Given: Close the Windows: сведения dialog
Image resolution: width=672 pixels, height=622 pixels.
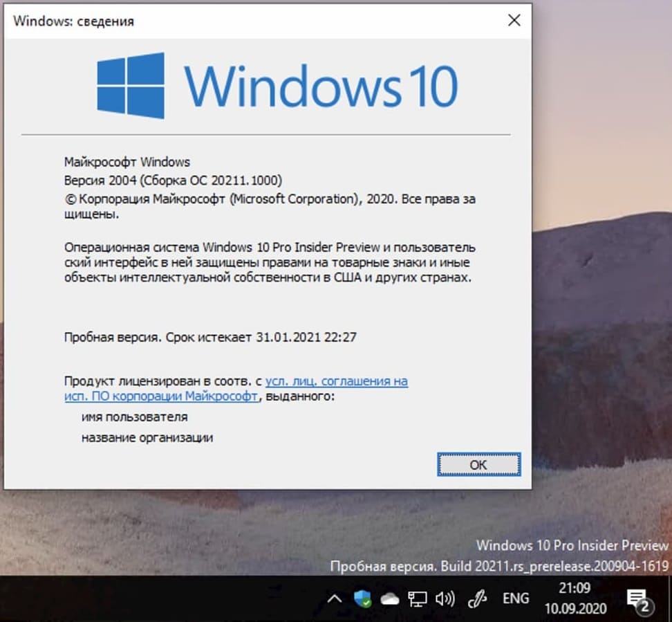Looking at the screenshot, I should pyautogui.click(x=514, y=20).
